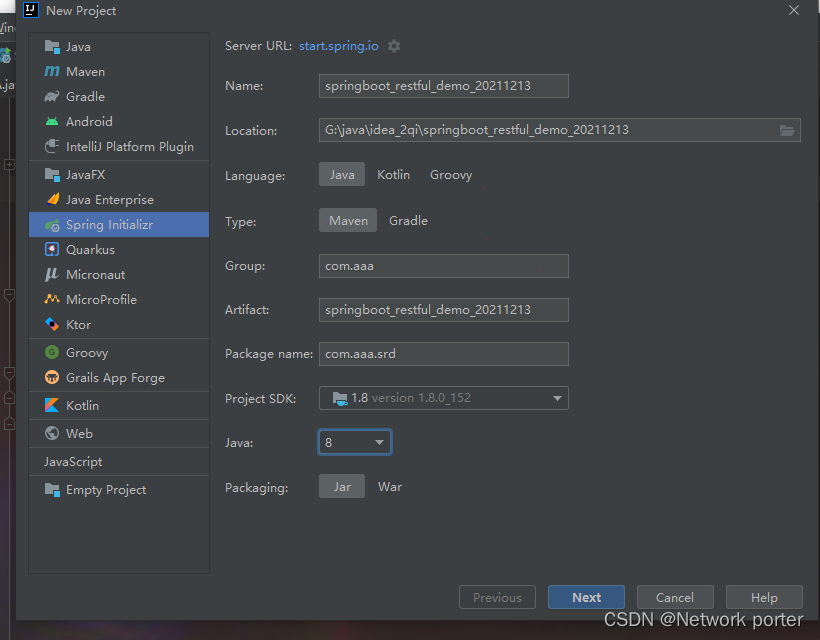This screenshot has width=820, height=640.
Task: Click the Grails App Forge icon
Action: (52, 377)
